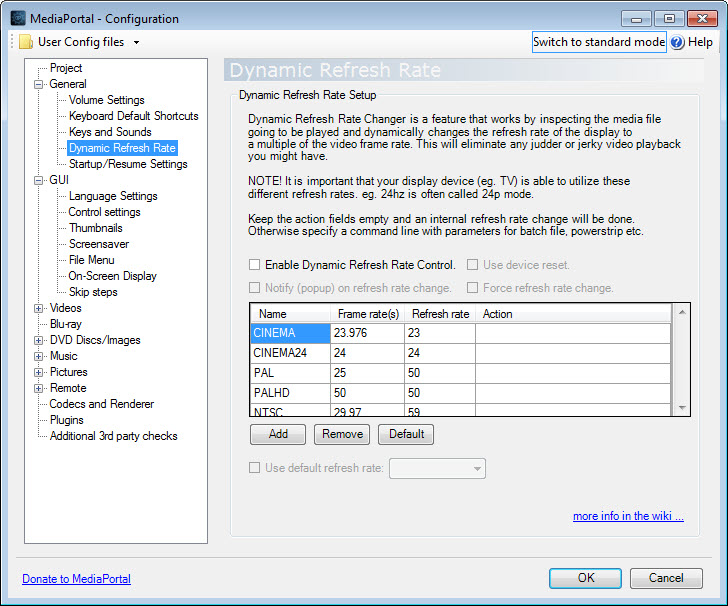Click the User Config files label

[81, 42]
